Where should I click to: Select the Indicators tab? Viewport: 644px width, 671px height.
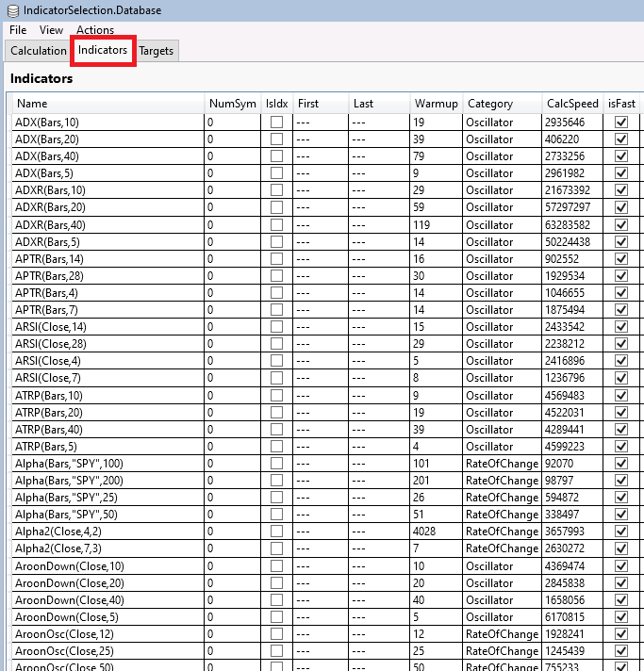coord(103,50)
